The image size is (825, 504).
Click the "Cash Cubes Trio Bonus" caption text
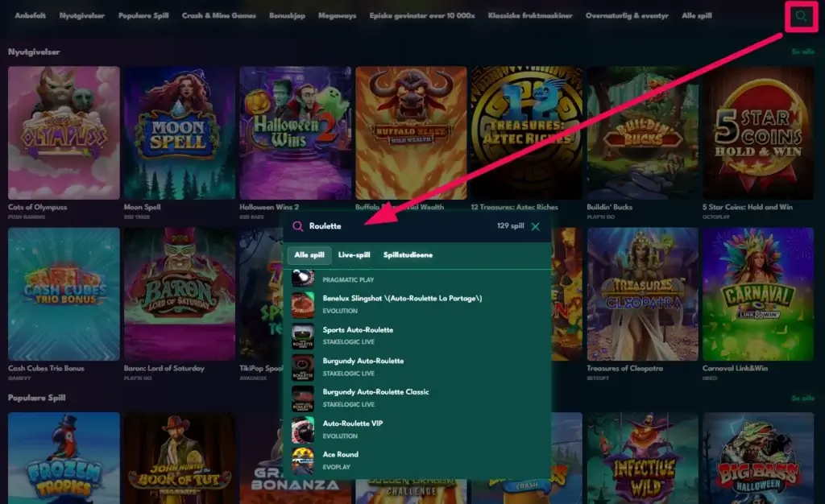tap(46, 369)
